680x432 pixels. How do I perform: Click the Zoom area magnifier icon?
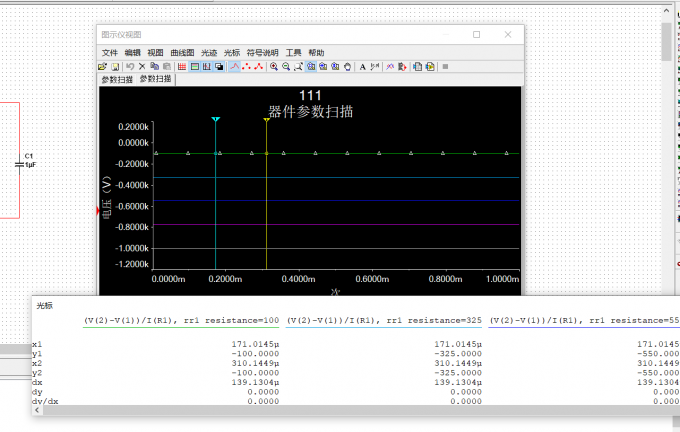[x=298, y=67]
